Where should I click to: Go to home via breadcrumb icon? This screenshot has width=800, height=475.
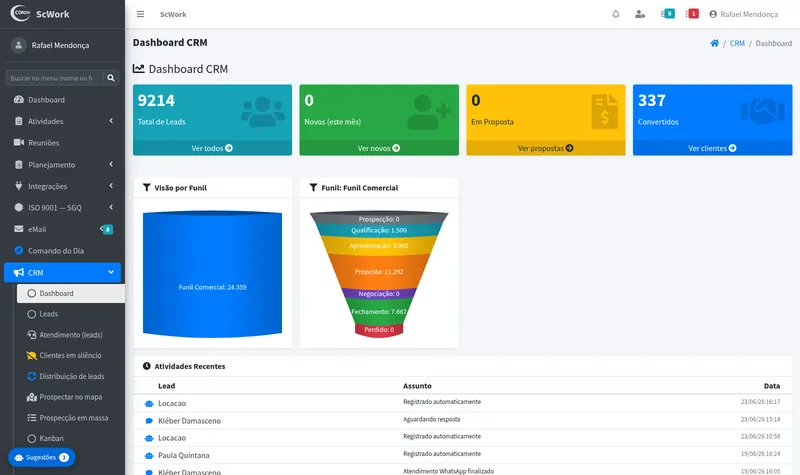[x=714, y=43]
